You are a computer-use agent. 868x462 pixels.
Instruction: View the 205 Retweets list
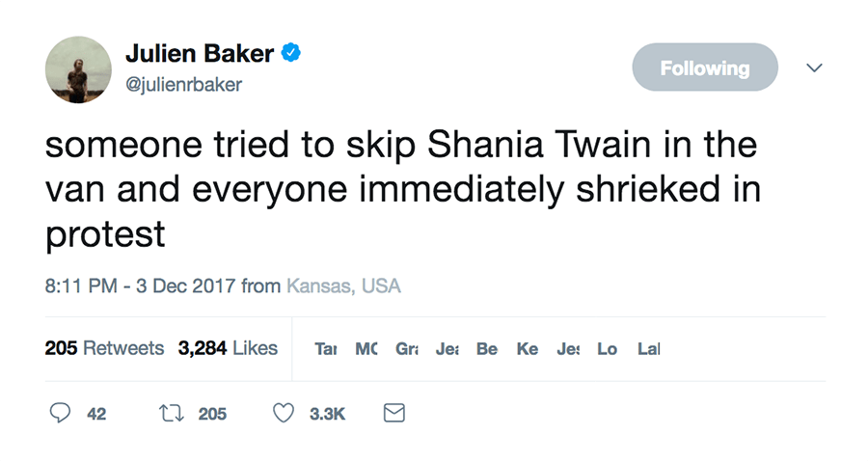[x=104, y=348]
